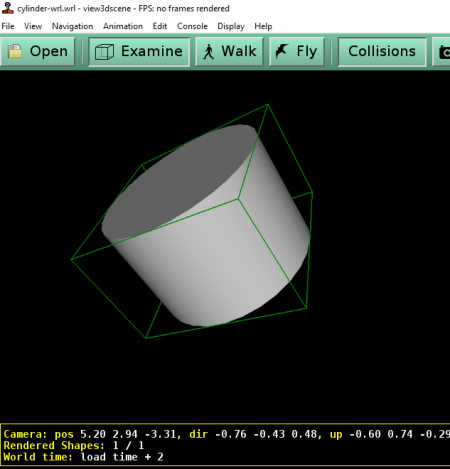Image resolution: width=450 pixels, height=469 pixels.
Task: Click the camera screenshot icon in toolbar
Action: (x=444, y=52)
